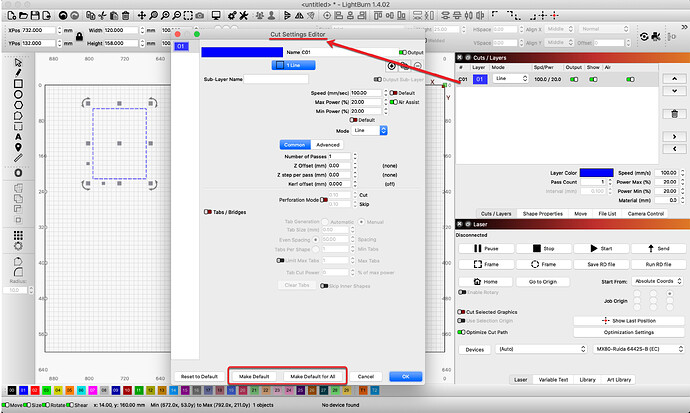690x413 pixels.
Task: Click the Delete trash icon in top toolbar
Action: point(125,16)
